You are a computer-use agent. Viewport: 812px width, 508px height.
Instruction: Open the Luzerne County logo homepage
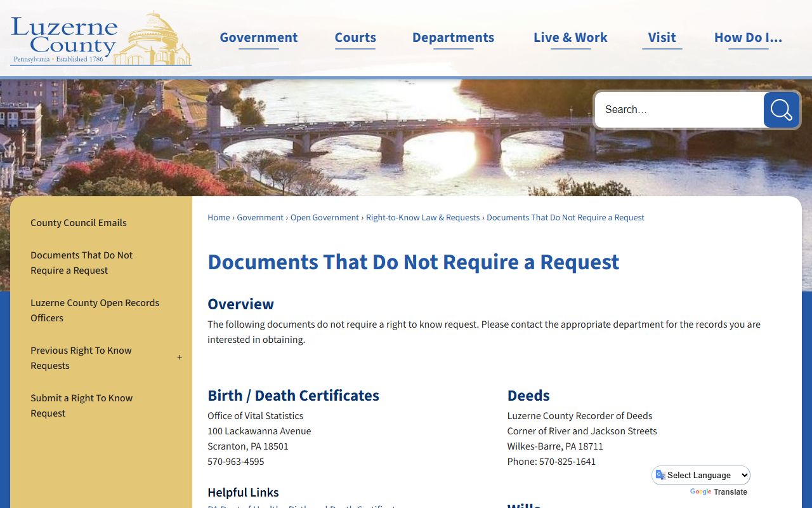point(101,39)
